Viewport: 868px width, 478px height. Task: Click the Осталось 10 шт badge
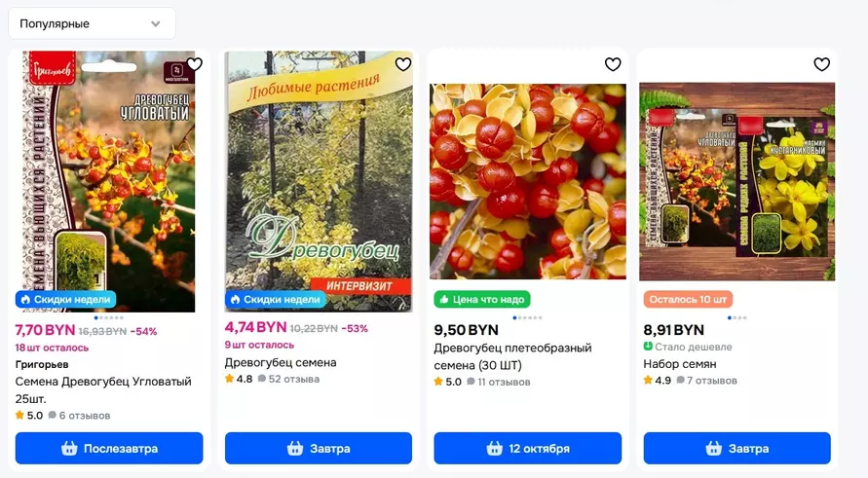688,299
